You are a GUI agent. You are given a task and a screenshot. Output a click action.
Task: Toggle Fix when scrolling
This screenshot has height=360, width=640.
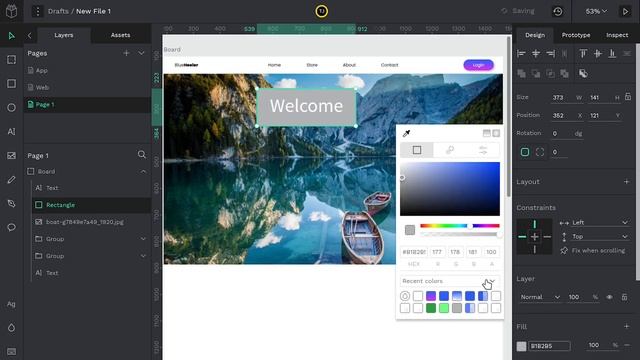click(x=592, y=250)
